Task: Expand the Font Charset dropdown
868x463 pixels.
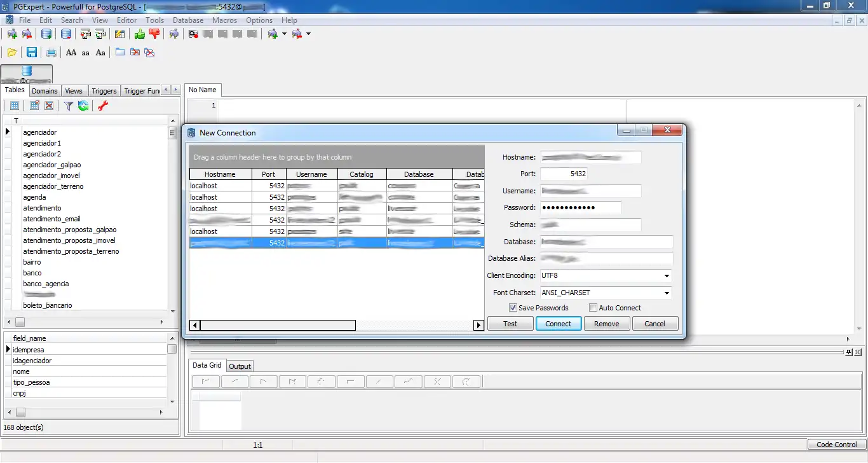Action: (x=667, y=293)
